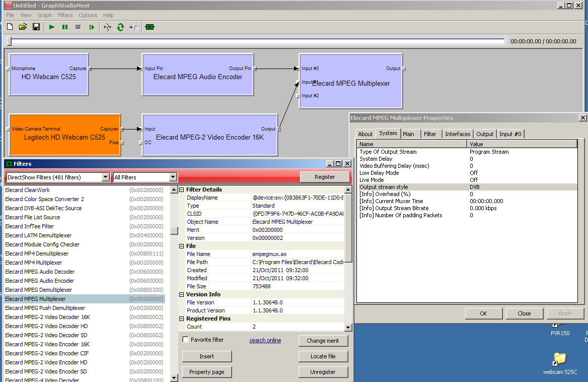
Task: Stop the graph with the gray stop icon
Action: coord(78,27)
